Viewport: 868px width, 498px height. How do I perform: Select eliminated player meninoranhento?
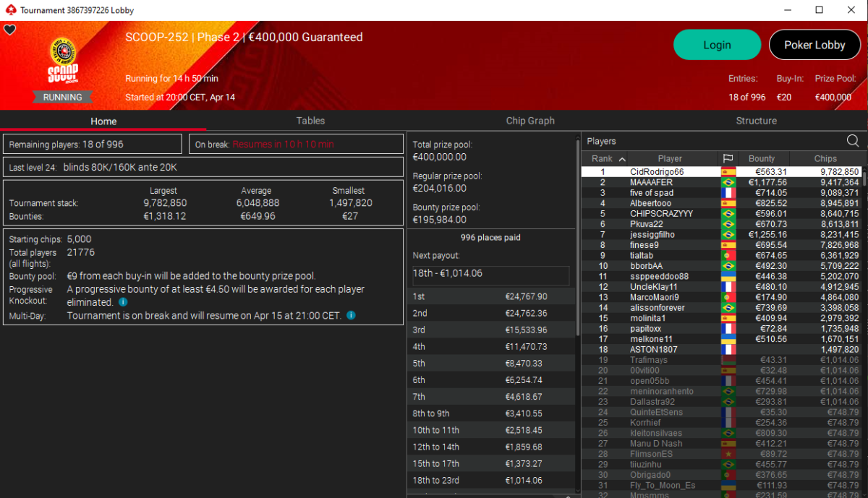click(x=721, y=391)
